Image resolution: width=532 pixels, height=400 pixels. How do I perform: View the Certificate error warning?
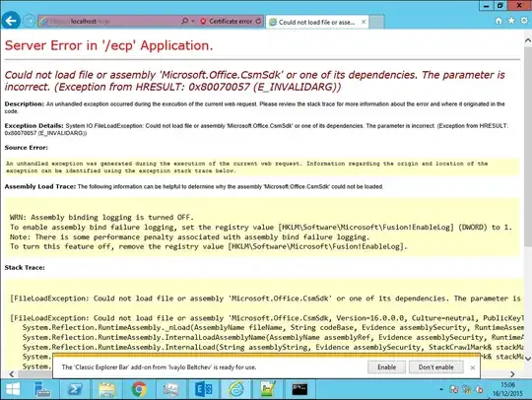(227, 22)
